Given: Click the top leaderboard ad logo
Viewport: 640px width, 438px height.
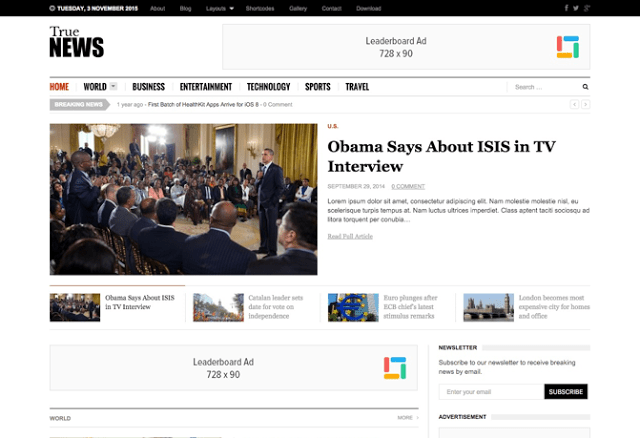Looking at the screenshot, I should coord(567,47).
